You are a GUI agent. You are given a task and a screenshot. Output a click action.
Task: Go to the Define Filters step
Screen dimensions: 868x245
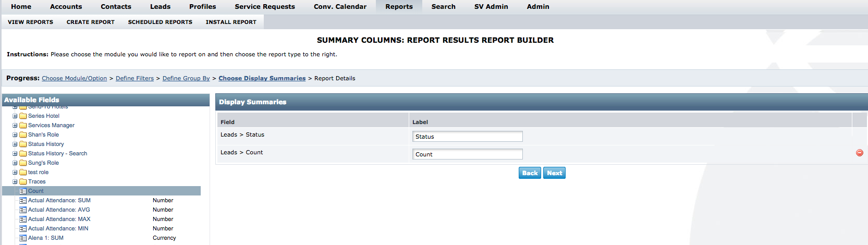[x=135, y=78]
